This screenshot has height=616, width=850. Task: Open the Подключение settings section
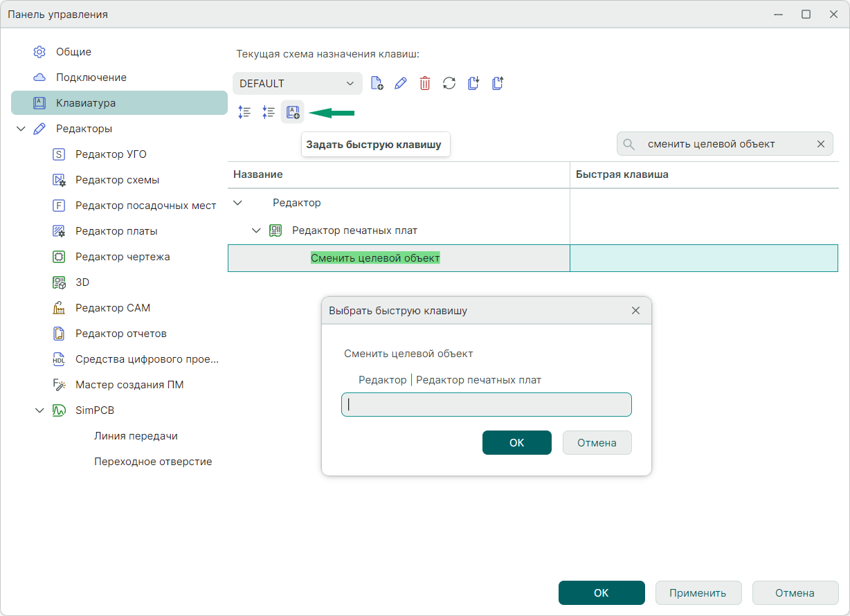coord(91,78)
